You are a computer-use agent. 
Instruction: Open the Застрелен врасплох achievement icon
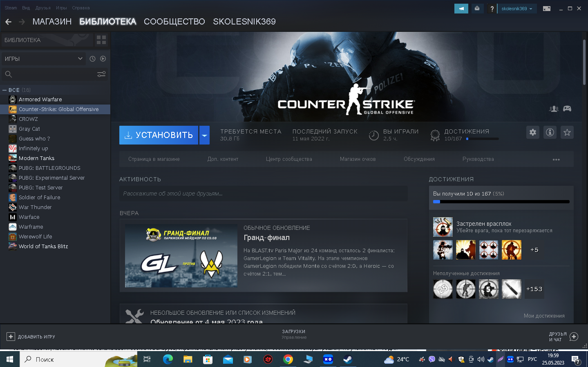[443, 227]
